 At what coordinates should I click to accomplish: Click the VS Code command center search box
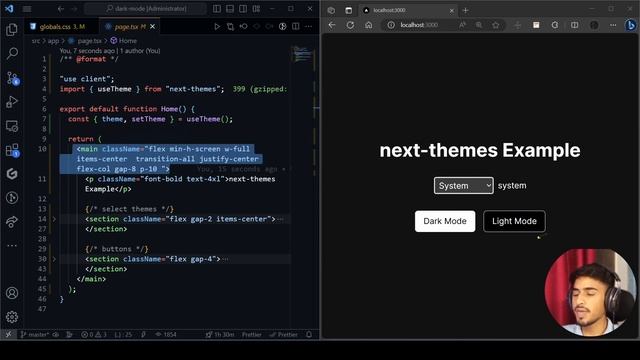pos(145,9)
